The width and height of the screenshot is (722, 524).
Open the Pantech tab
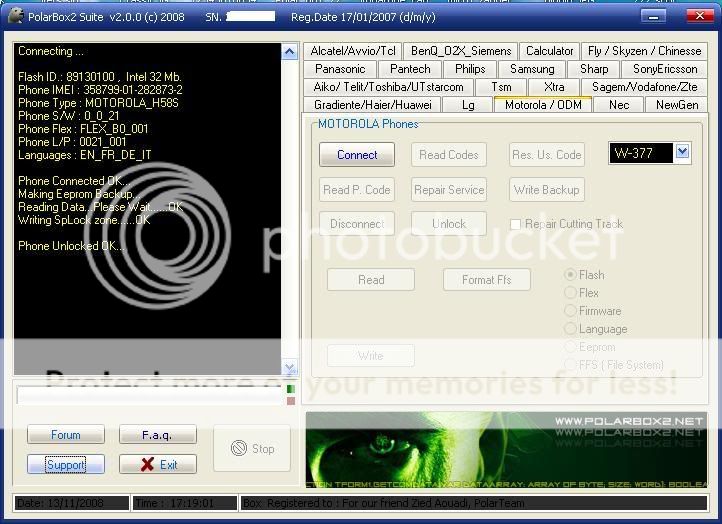coord(410,69)
